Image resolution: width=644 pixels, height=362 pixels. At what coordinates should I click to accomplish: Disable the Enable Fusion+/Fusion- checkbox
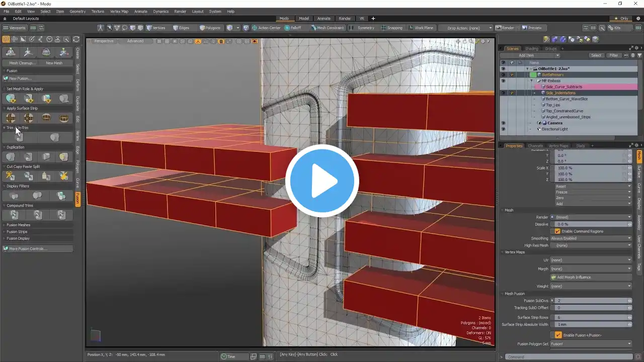click(558, 335)
